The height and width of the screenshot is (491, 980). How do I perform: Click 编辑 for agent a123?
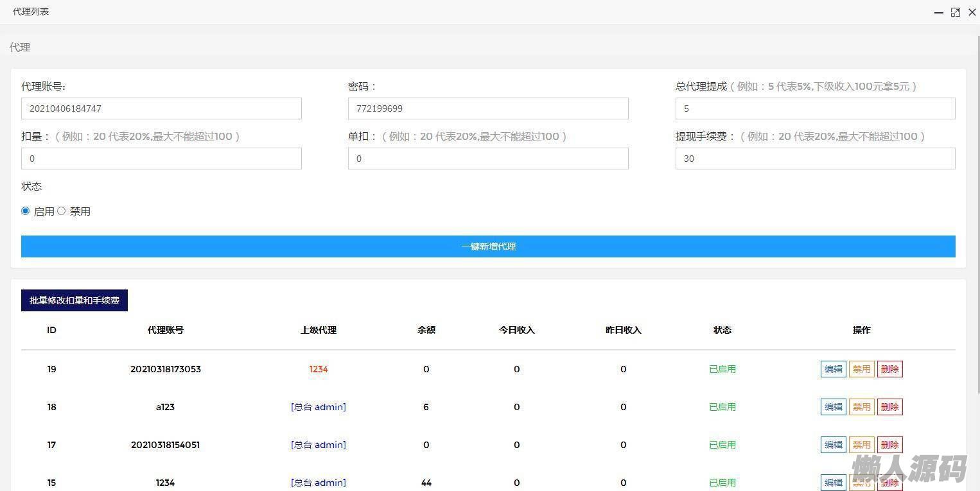click(833, 407)
